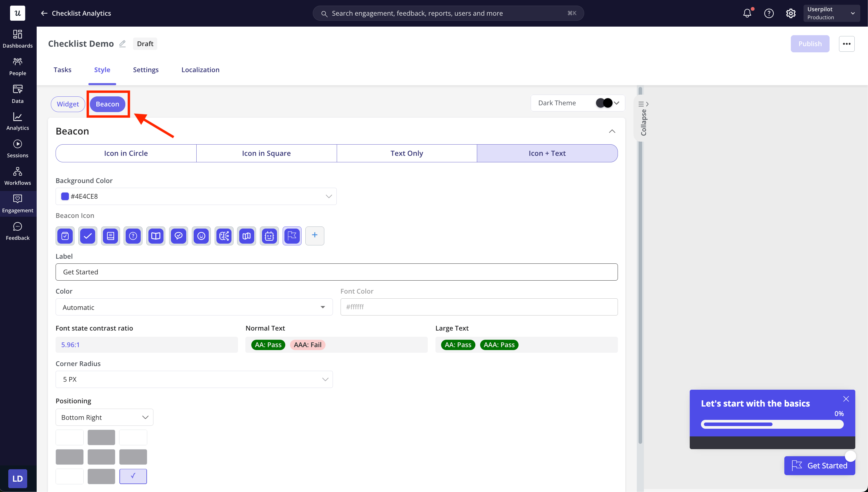Select Text Only beacon style
Image resolution: width=868 pixels, height=492 pixels.
click(x=407, y=153)
